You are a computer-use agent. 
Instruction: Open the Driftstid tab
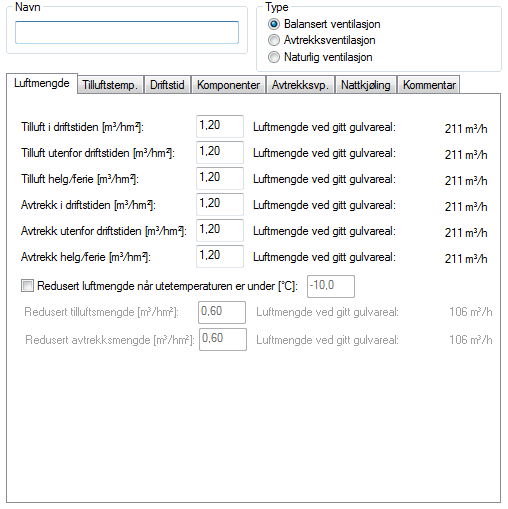(x=167, y=85)
